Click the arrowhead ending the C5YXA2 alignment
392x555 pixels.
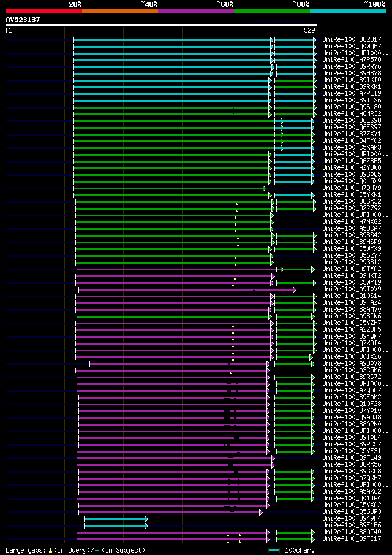tap(268, 505)
